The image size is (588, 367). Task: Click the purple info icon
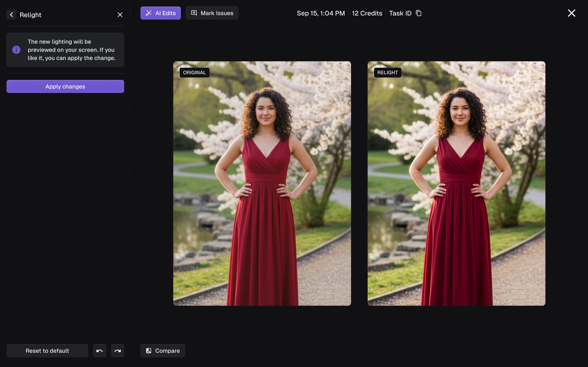click(x=16, y=50)
